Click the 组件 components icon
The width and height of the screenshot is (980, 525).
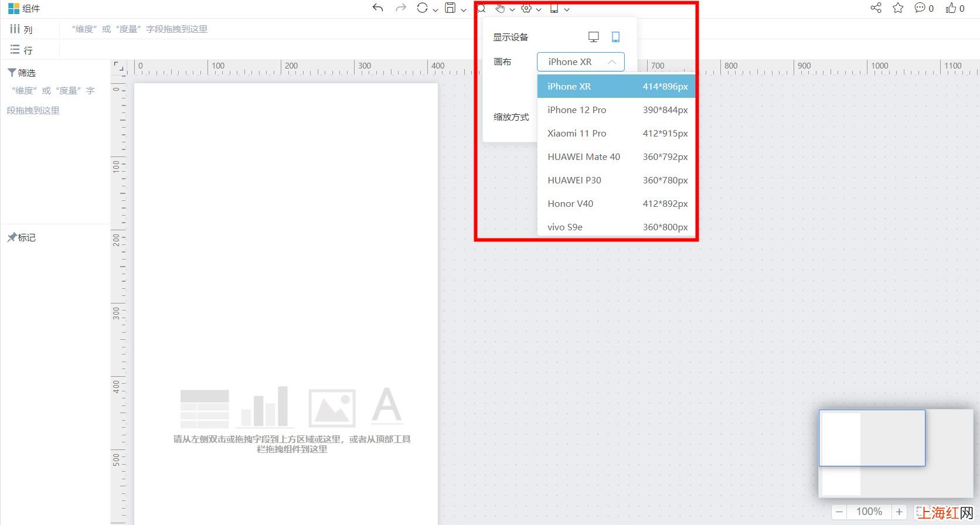[13, 8]
